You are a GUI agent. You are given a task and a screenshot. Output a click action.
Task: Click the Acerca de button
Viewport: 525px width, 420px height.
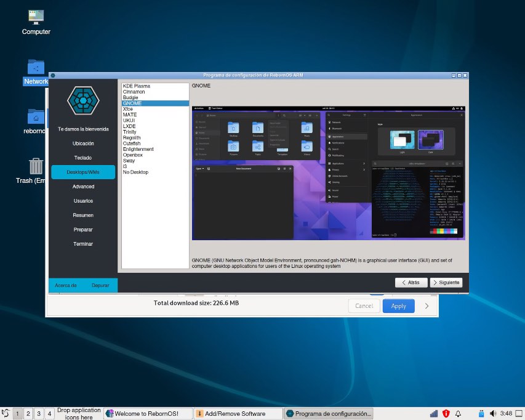[66, 285]
